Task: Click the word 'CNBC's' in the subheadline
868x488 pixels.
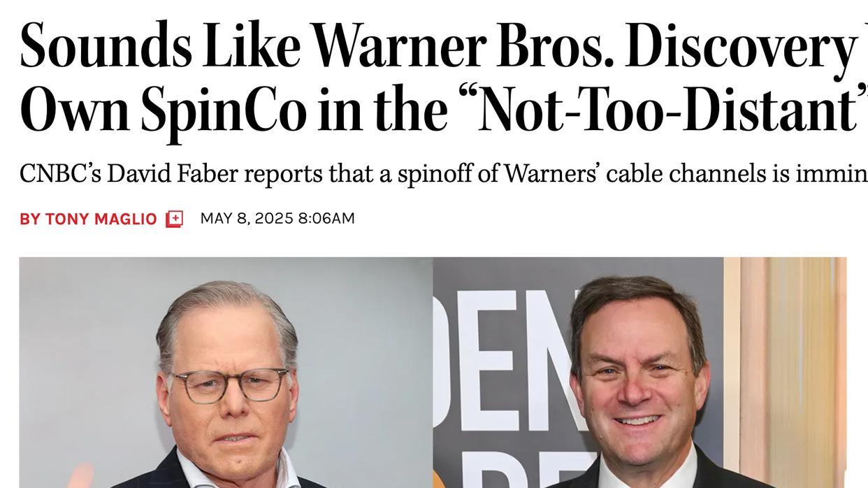Action: [x=60, y=173]
